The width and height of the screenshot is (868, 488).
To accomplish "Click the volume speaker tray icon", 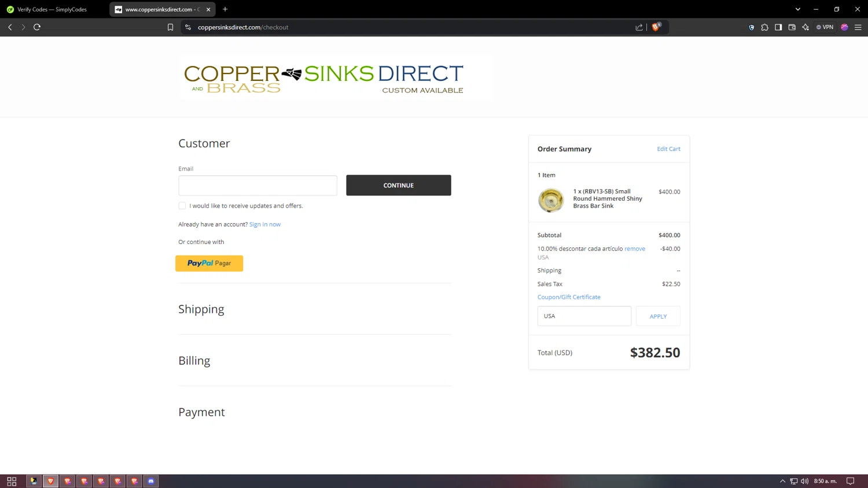I will point(804,481).
